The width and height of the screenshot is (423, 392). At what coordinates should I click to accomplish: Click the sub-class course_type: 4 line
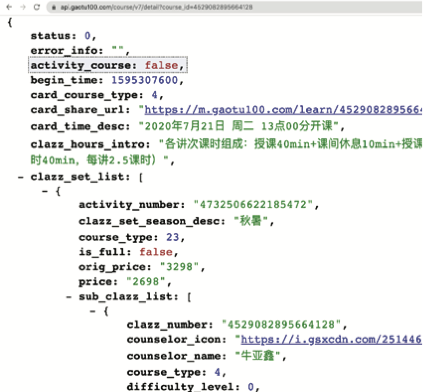coord(176,372)
